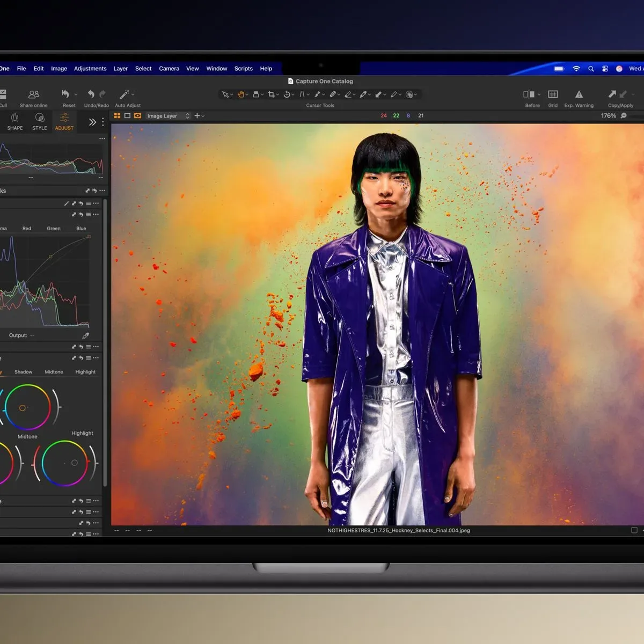Select the Heal bandage cursor tool

(333, 94)
